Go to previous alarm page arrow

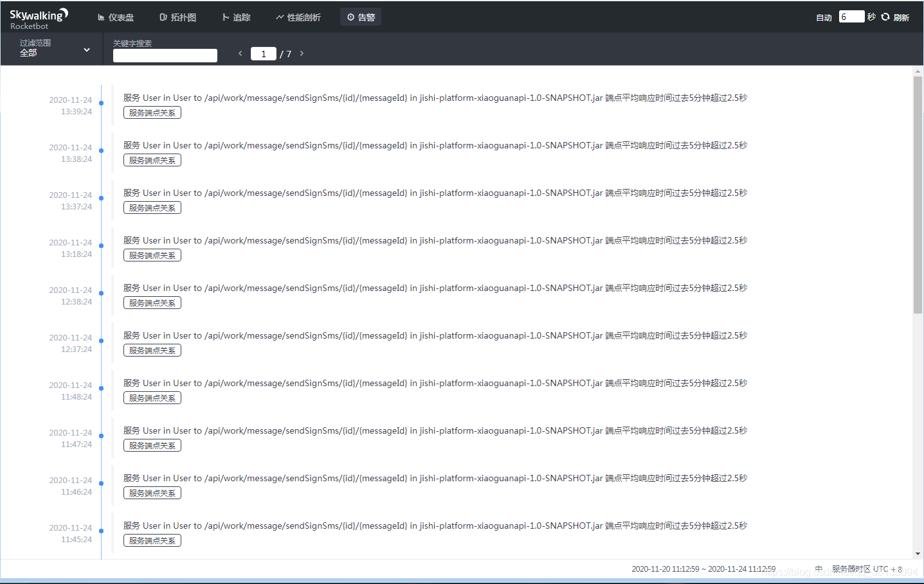240,53
